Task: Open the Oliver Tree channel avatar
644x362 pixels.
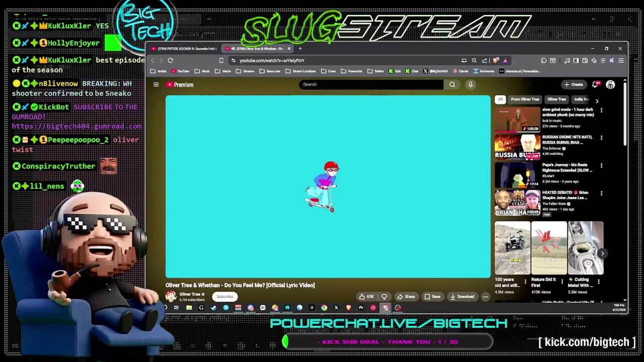Action: 171,296
